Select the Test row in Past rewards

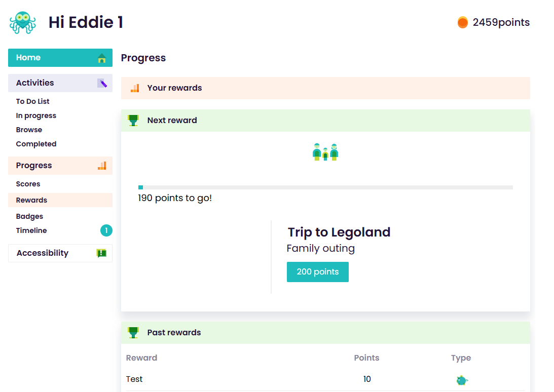pyautogui.click(x=325, y=379)
